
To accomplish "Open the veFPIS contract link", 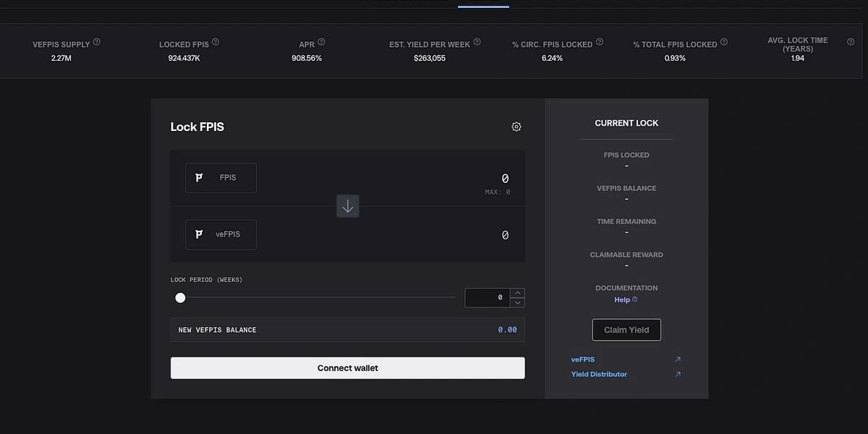I will [583, 359].
